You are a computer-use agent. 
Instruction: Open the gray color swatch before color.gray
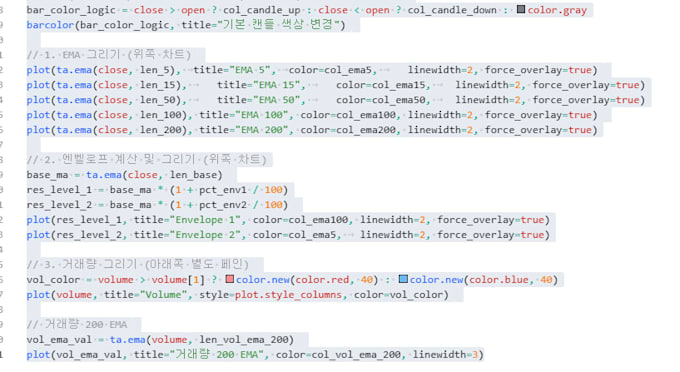click(x=521, y=9)
